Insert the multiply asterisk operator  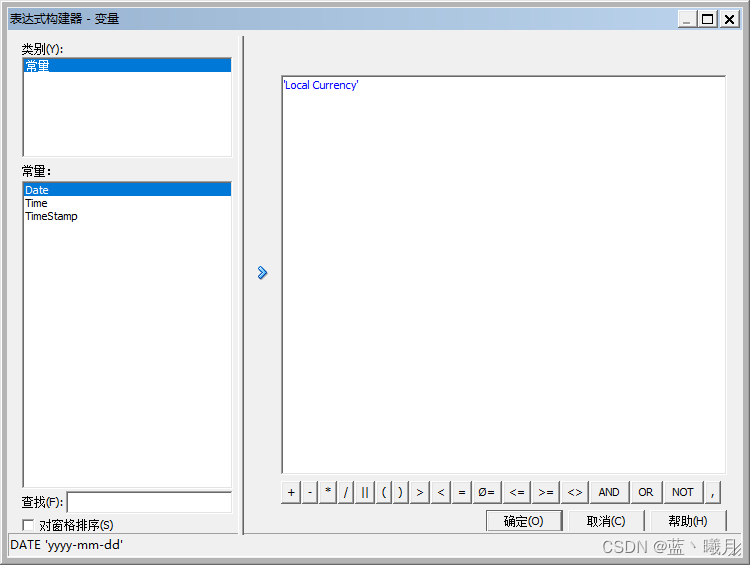click(x=328, y=492)
